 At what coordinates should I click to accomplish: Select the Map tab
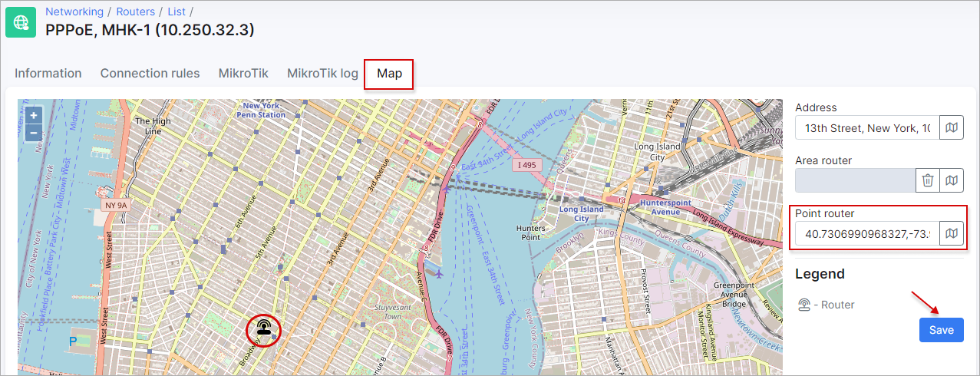pyautogui.click(x=389, y=74)
